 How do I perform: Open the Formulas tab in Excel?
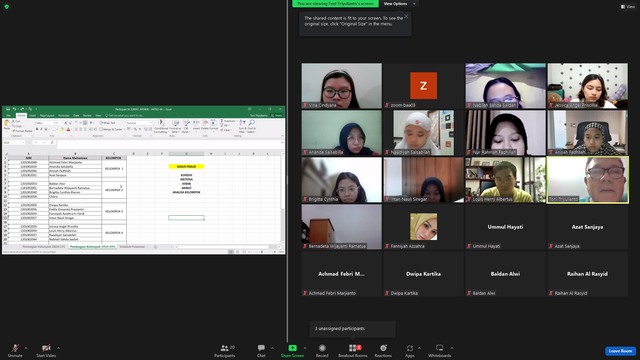[x=64, y=116]
